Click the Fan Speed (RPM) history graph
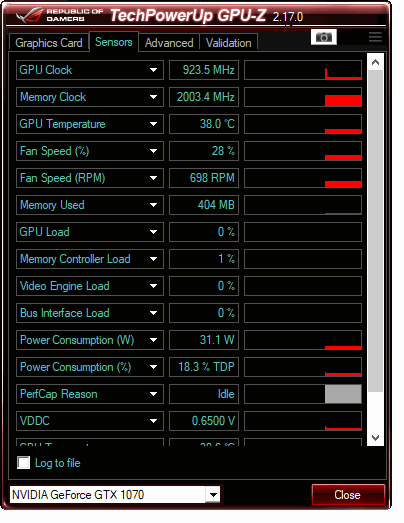Viewport: 404px width, 523px height. point(303,178)
